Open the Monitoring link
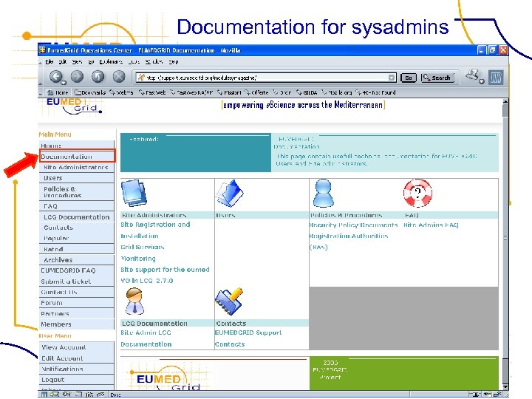This screenshot has height=399, width=532. click(138, 259)
